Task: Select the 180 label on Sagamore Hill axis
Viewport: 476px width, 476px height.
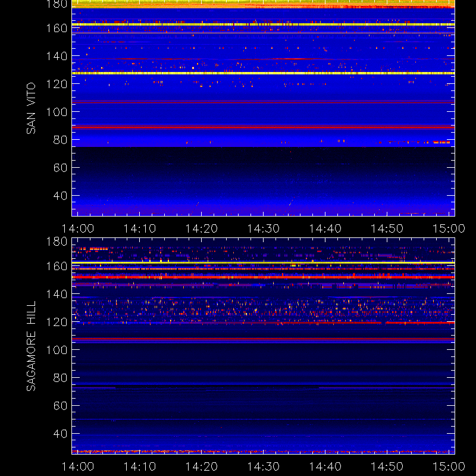Action: pyautogui.click(x=57, y=242)
